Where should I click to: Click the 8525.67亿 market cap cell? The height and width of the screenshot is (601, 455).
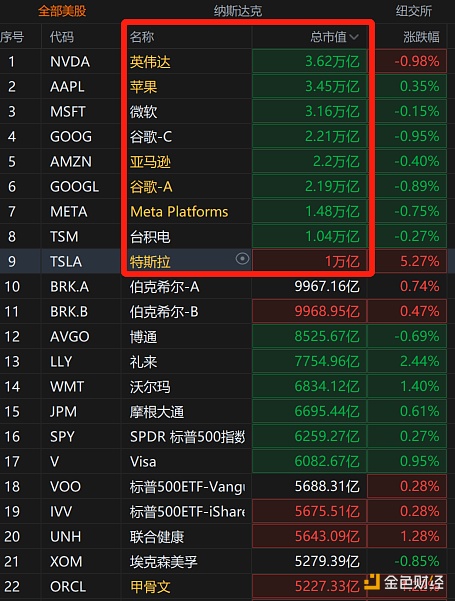tap(309, 336)
